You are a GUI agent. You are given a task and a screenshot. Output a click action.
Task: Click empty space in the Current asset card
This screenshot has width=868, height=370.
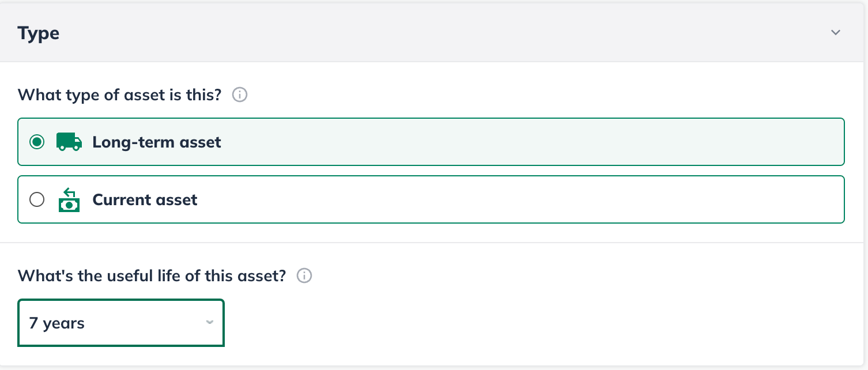(x=519, y=200)
